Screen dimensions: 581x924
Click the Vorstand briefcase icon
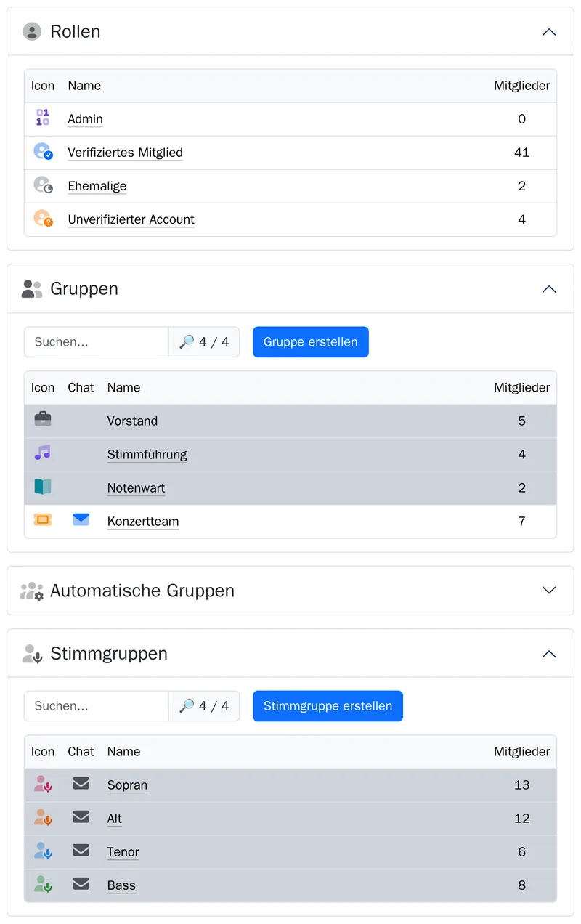point(43,419)
